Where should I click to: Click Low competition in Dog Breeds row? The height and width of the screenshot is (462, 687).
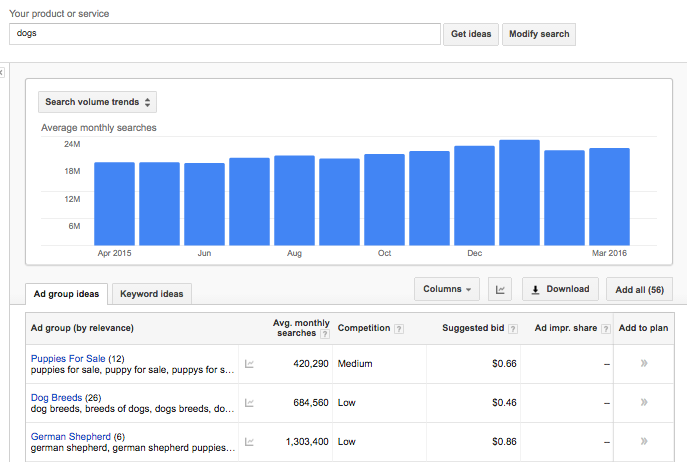(x=347, y=403)
